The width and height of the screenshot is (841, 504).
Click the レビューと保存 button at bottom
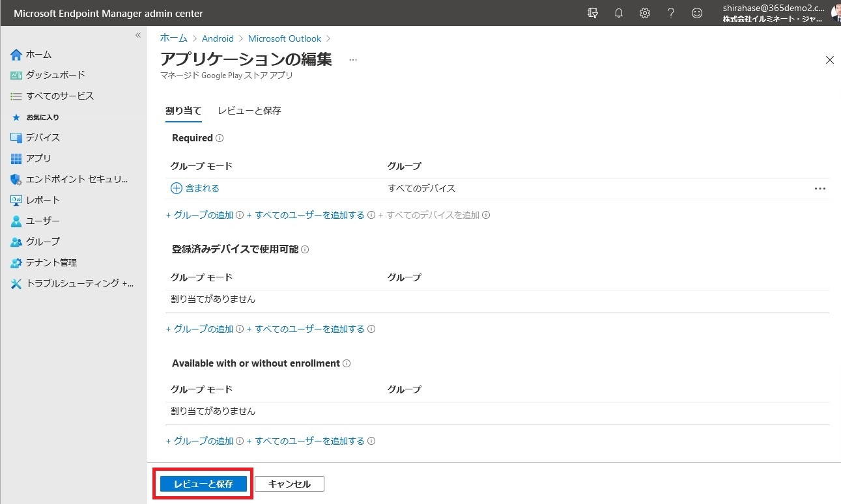click(x=203, y=484)
